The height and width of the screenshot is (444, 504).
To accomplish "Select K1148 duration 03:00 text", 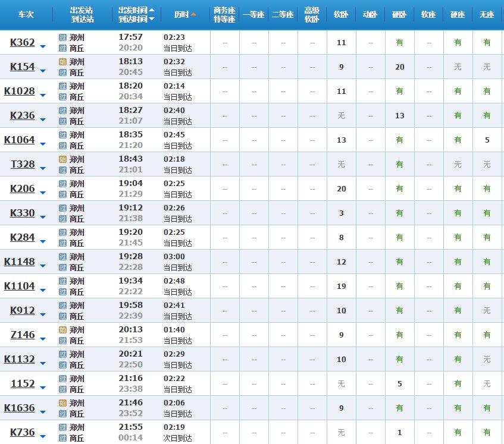I will pyautogui.click(x=174, y=257).
